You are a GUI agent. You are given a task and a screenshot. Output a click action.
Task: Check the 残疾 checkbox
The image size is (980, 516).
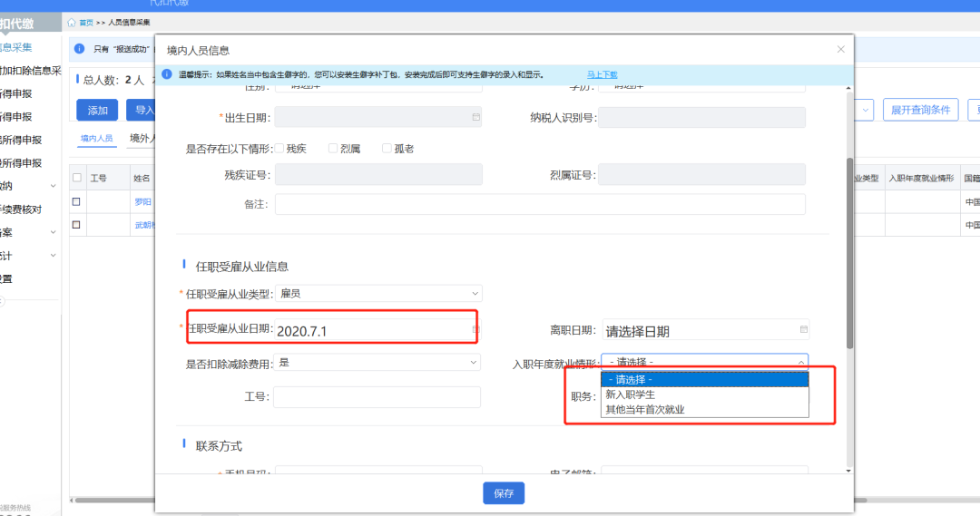click(x=279, y=148)
